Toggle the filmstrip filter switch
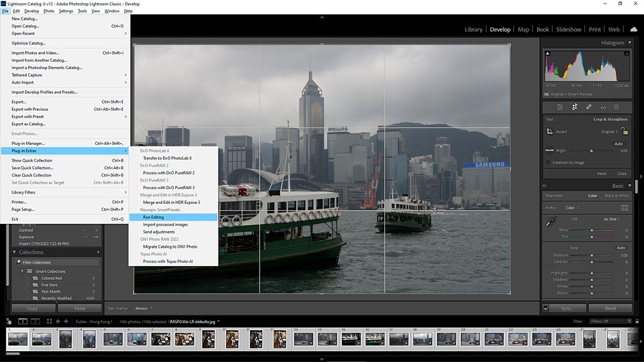The width and height of the screenshot is (644, 362). (x=637, y=322)
